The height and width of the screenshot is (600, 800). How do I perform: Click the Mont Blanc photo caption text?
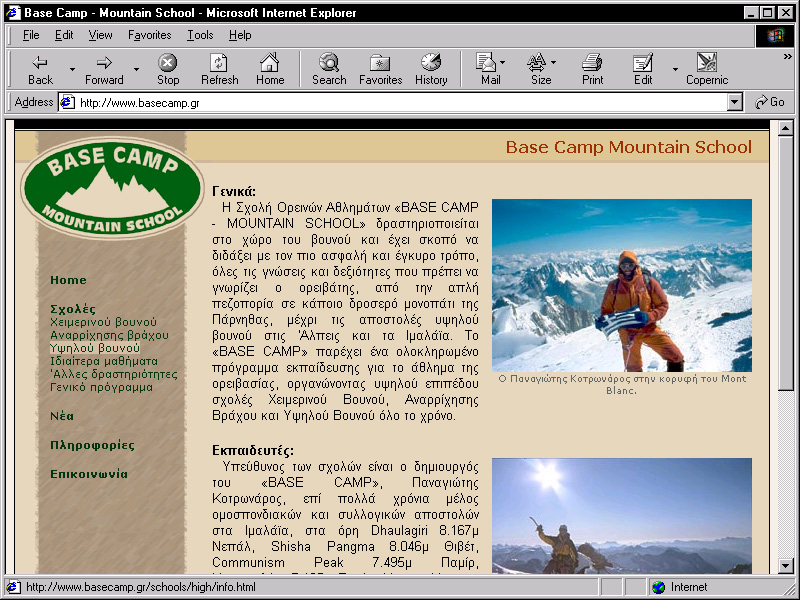(621, 385)
